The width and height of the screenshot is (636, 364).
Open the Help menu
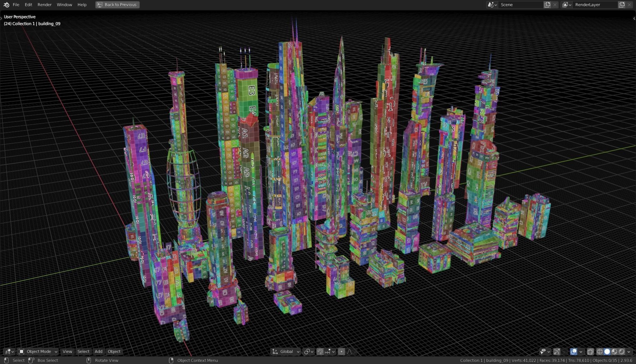(82, 5)
